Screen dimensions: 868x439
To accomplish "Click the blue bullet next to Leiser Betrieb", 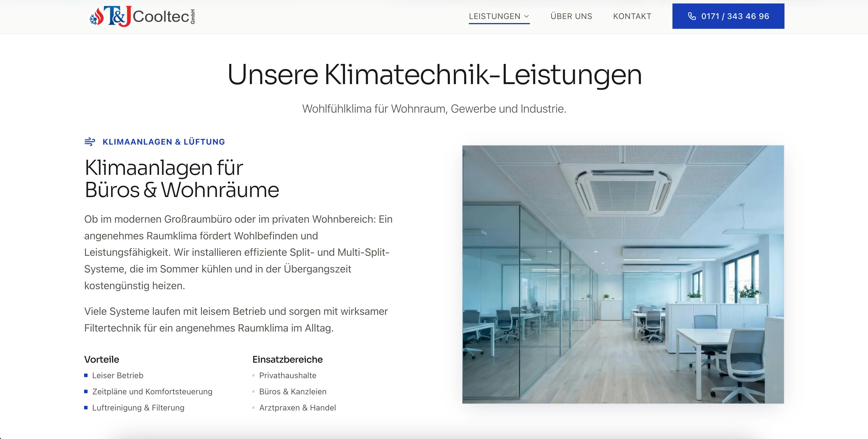I will tap(86, 375).
